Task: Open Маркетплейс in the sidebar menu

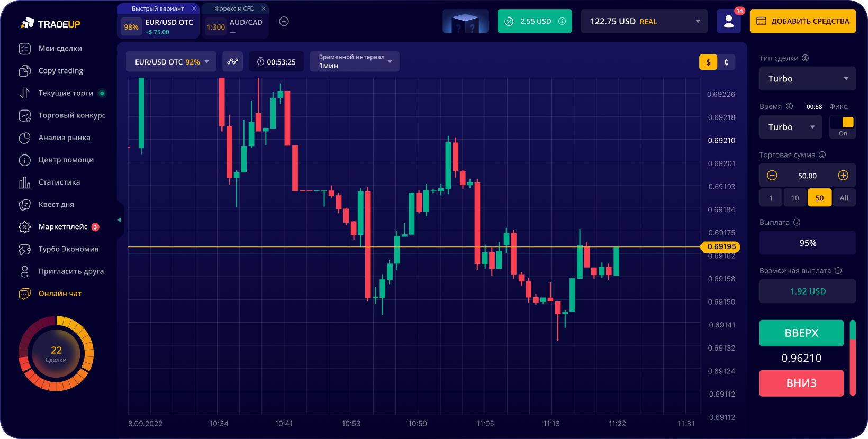Action: pyautogui.click(x=63, y=227)
